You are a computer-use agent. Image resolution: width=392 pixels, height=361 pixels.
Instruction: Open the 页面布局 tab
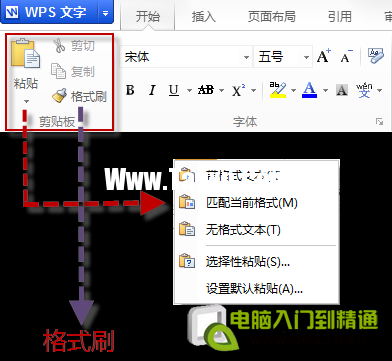pos(272,16)
